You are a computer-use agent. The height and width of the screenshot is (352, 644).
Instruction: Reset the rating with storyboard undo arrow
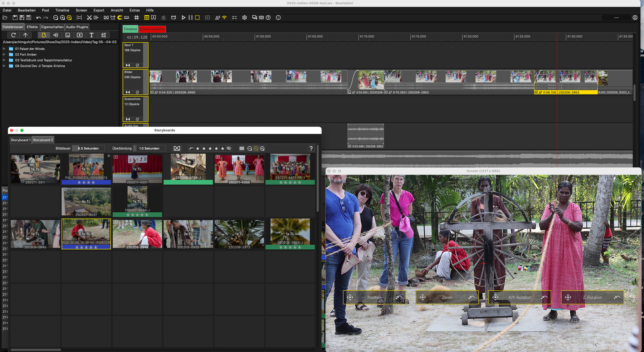click(x=191, y=148)
